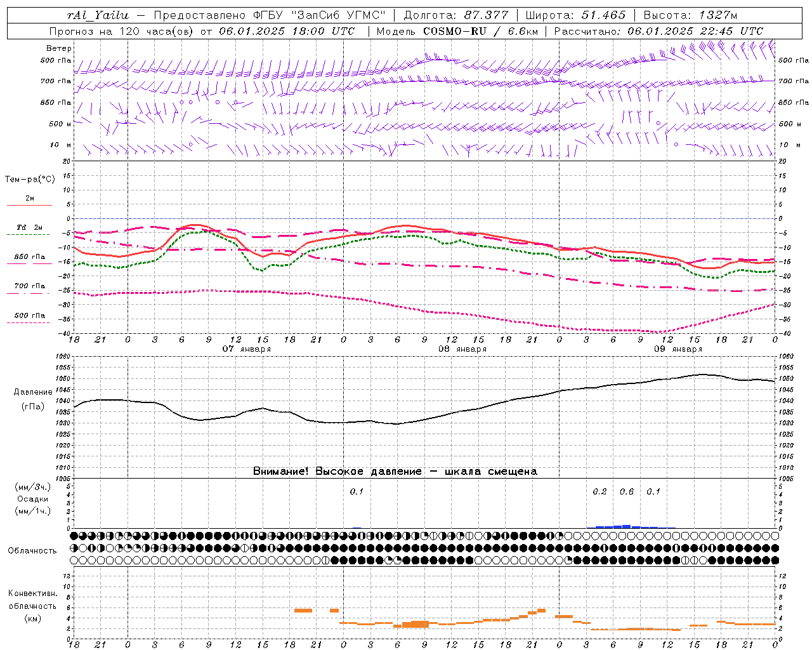Viewport: 812px width, 650px height.
Task: Click the date label 08 января
Action: [462, 349]
